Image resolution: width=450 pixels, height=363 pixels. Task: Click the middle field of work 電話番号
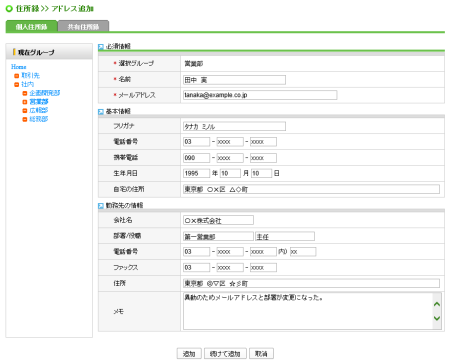pos(230,252)
